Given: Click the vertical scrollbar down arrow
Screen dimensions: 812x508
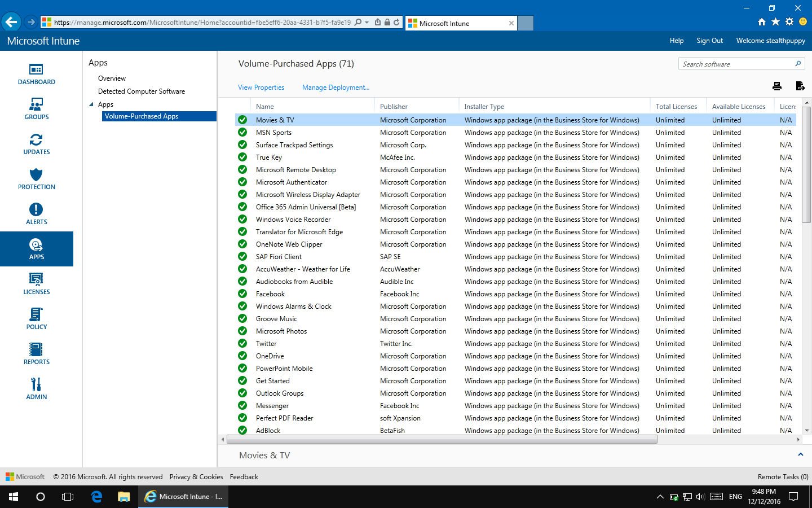Looking at the screenshot, I should pyautogui.click(x=807, y=430).
